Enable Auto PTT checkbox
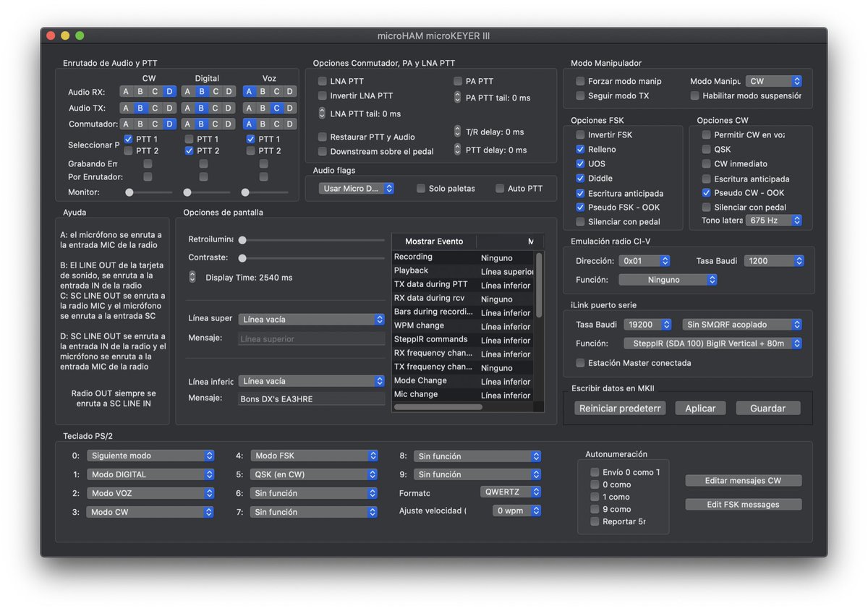The height and width of the screenshot is (611, 868). [x=500, y=189]
